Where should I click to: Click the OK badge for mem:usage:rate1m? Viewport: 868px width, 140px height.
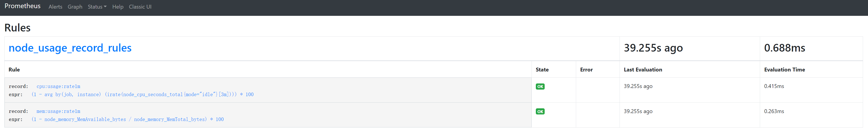click(x=540, y=112)
